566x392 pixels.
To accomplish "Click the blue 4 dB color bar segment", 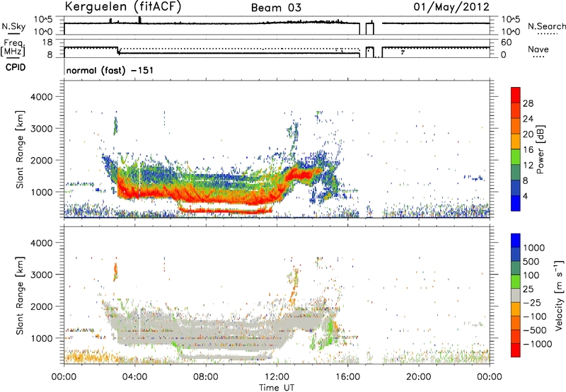I will tap(516, 203).
